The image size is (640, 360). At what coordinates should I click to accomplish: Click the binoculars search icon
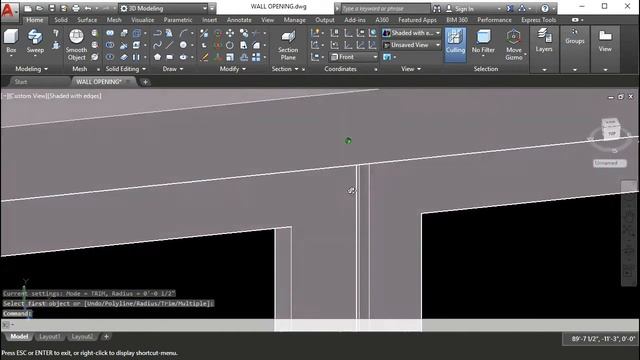point(437,8)
